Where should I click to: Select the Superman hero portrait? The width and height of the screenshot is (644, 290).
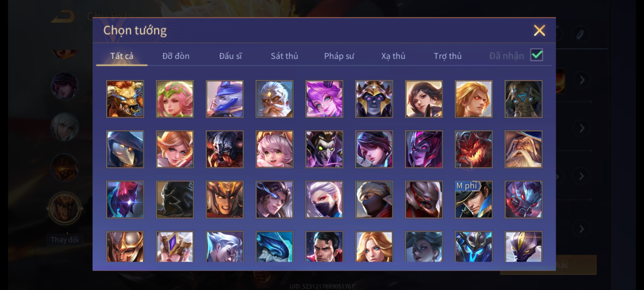click(324, 247)
